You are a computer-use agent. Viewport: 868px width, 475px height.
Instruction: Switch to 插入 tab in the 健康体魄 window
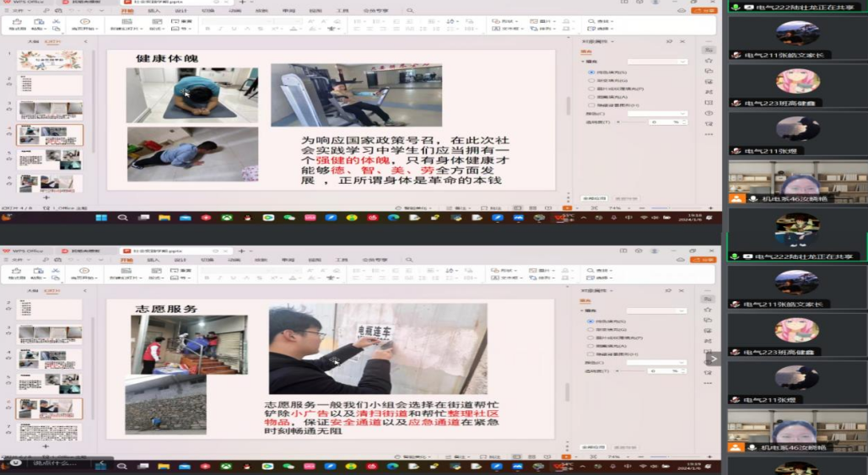pos(154,11)
